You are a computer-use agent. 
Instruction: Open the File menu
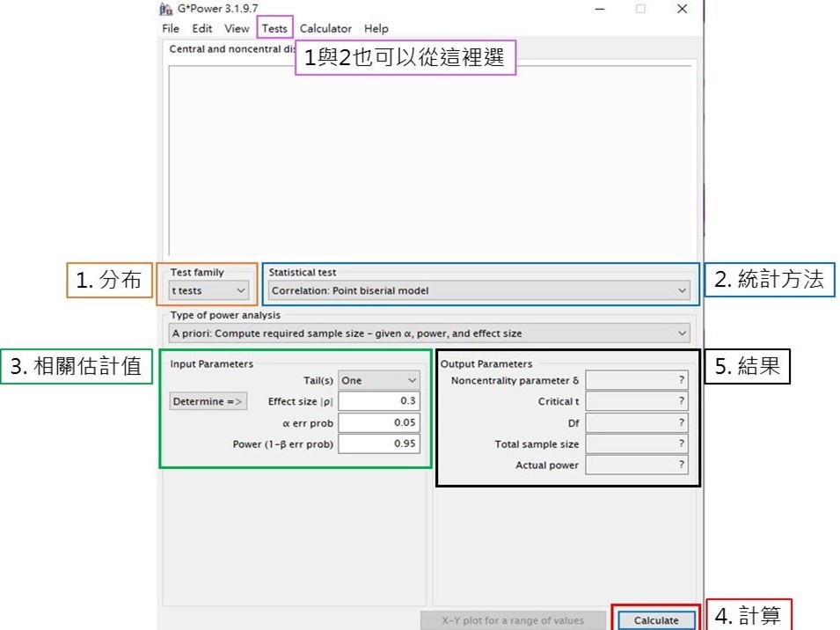point(171,28)
